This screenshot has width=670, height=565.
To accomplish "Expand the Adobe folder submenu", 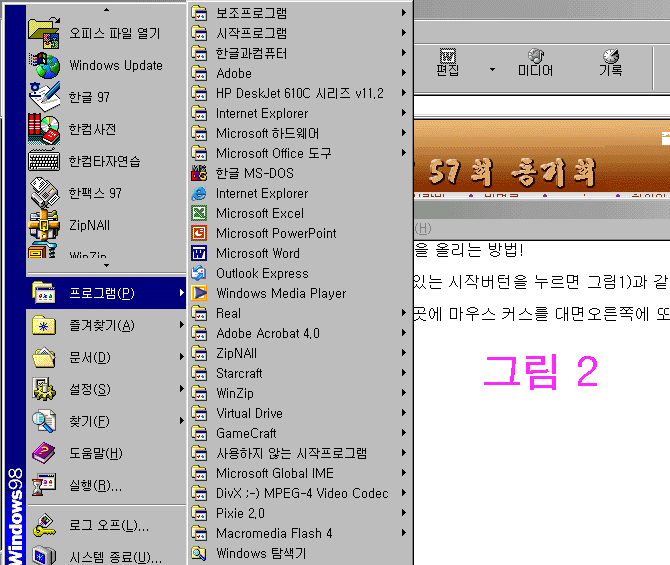I will click(301, 73).
